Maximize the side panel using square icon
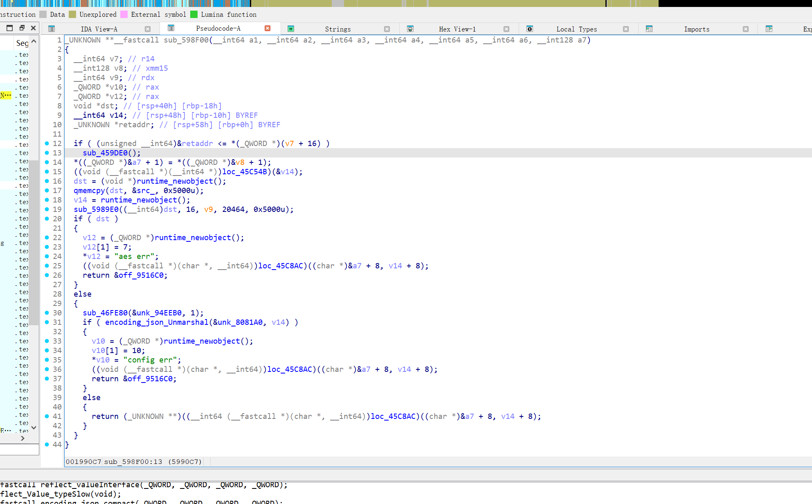The height and width of the screenshot is (504, 812). (10, 28)
